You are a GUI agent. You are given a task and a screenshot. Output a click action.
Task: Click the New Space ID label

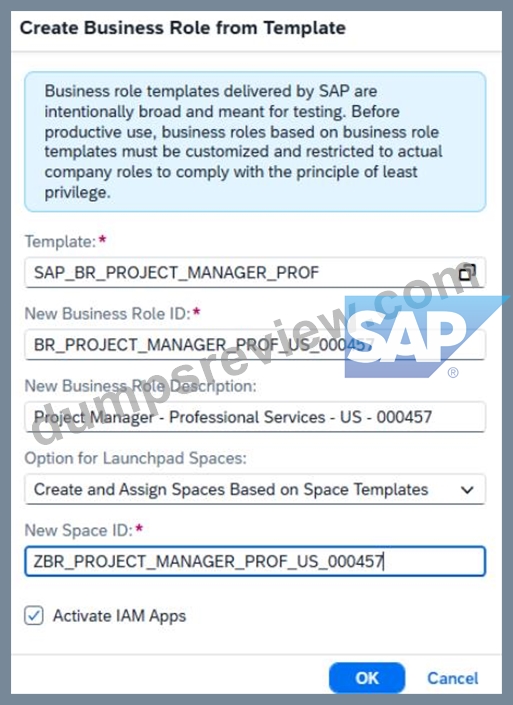tap(79, 530)
